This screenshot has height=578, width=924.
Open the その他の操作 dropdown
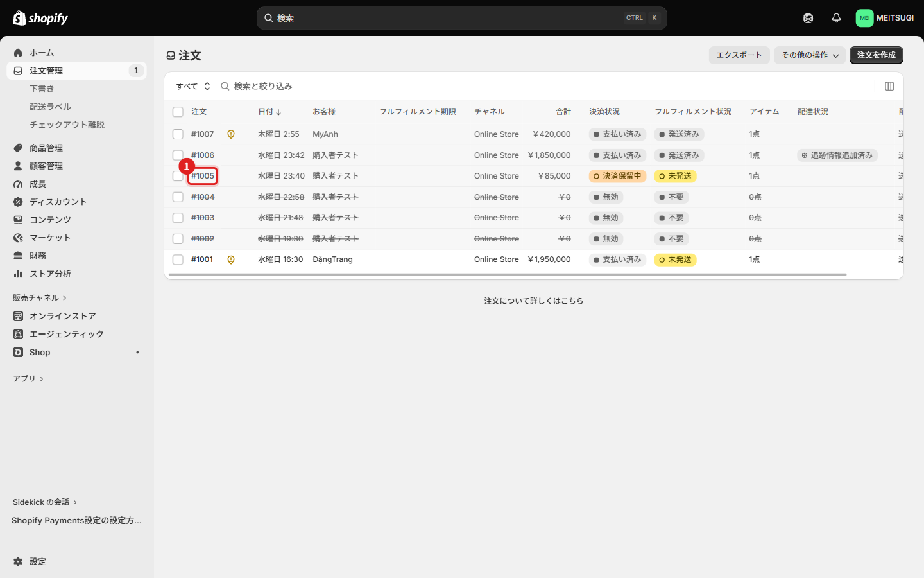(810, 55)
